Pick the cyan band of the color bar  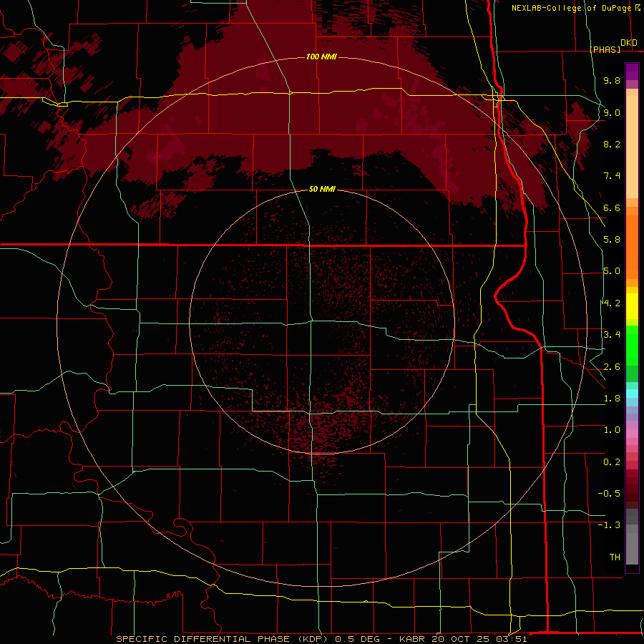point(632,393)
